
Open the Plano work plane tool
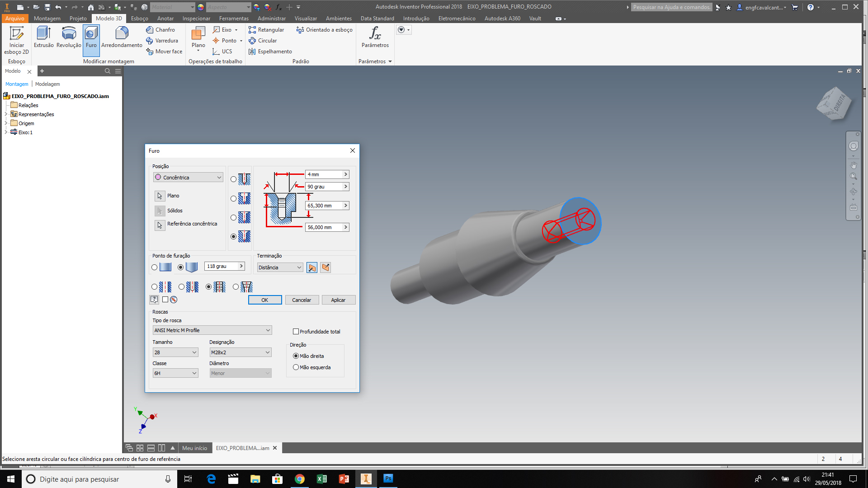point(198,38)
